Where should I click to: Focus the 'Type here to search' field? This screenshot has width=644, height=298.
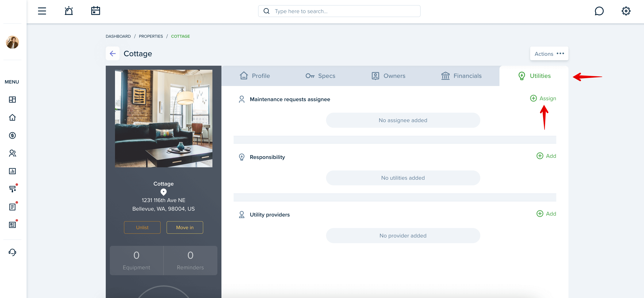(339, 11)
